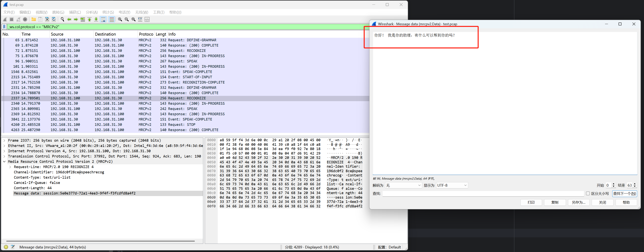Click the find packet magnifier icon
644x252 pixels.
click(x=62, y=20)
